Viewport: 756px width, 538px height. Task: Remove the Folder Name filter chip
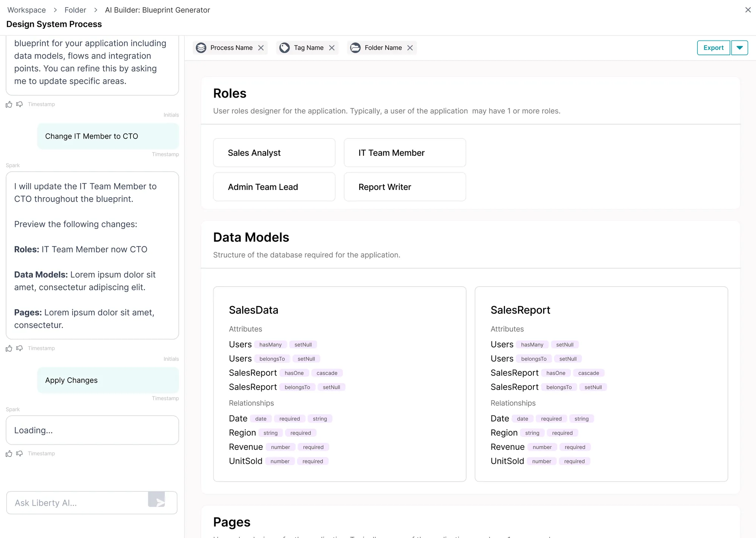(x=410, y=48)
